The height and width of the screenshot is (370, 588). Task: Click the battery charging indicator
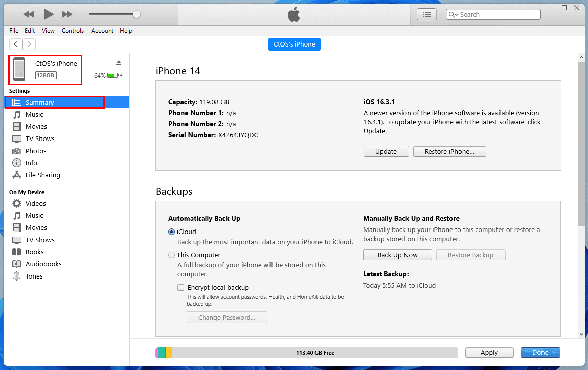[115, 75]
